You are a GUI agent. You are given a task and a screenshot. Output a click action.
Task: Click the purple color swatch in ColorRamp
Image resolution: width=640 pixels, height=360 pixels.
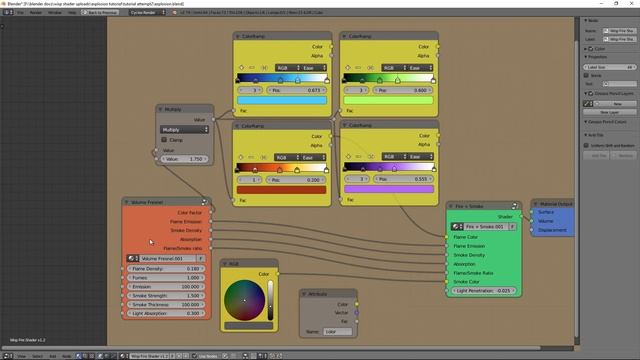pyautogui.click(x=389, y=189)
